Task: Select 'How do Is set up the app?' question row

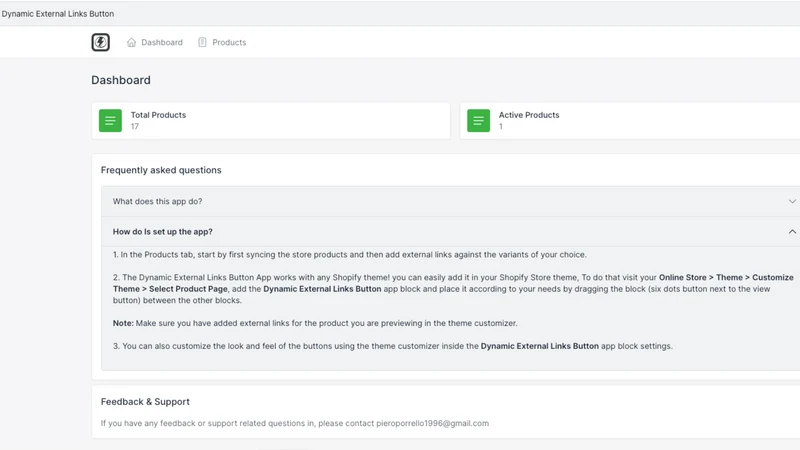Action: [x=451, y=232]
